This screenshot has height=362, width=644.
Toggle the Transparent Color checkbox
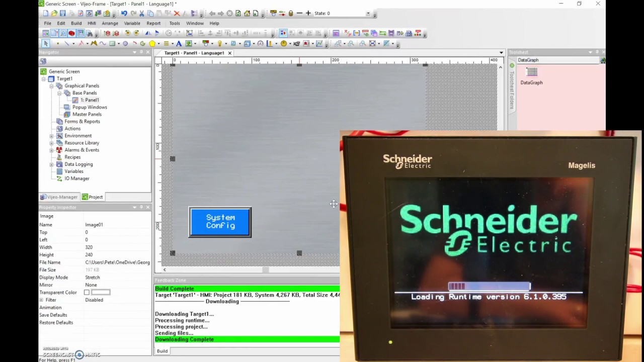point(87,293)
